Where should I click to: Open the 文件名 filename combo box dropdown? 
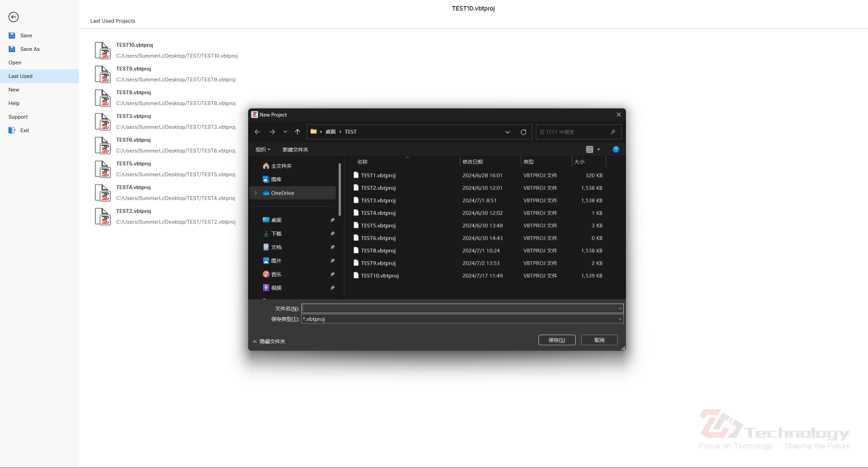pos(620,309)
